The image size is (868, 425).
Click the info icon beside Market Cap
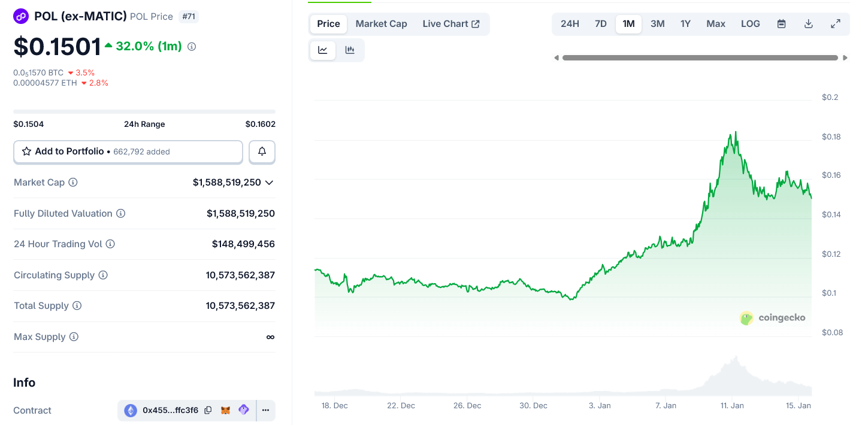pos(73,183)
